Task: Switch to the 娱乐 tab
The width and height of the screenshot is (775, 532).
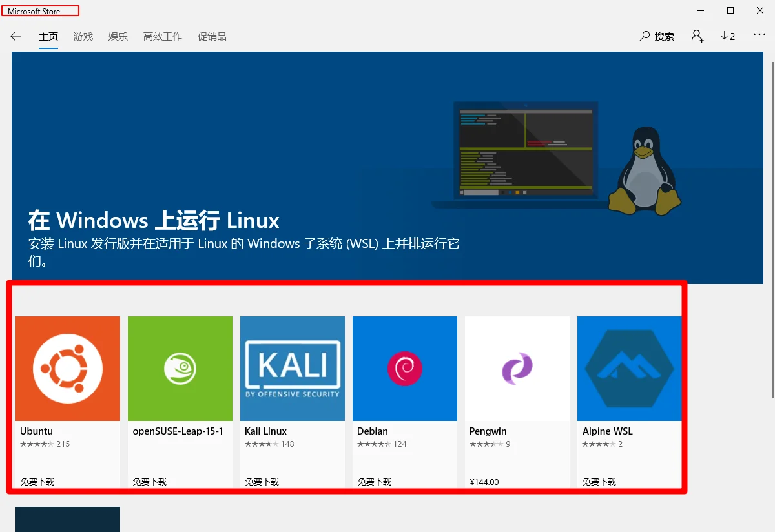Action: (x=118, y=37)
